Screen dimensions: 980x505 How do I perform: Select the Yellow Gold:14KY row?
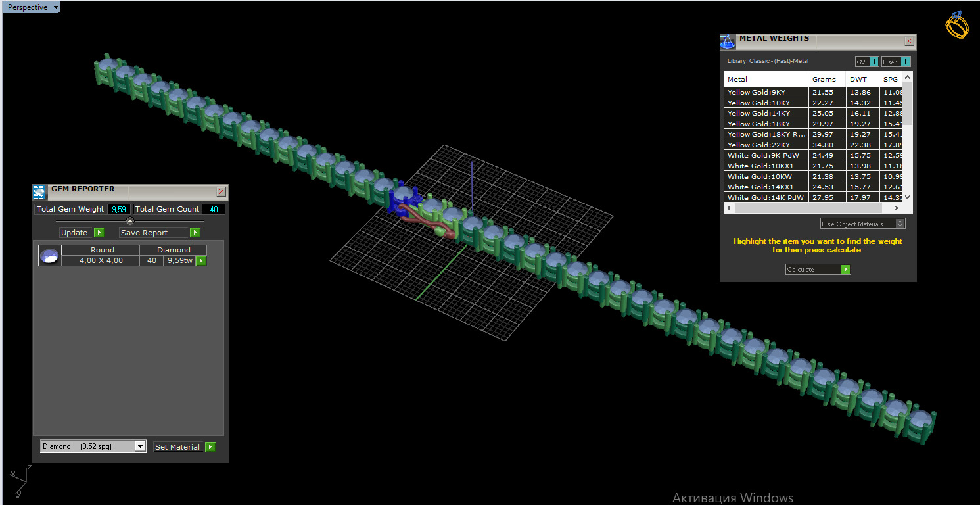pyautogui.click(x=813, y=113)
